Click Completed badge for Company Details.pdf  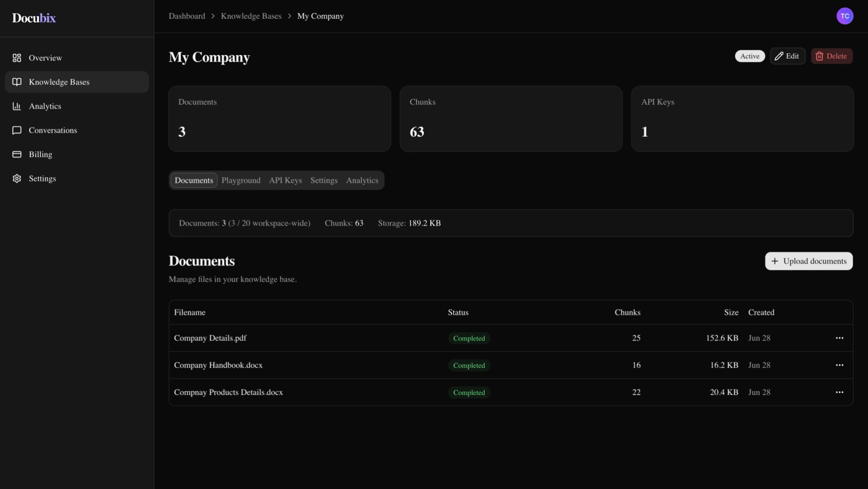469,338
